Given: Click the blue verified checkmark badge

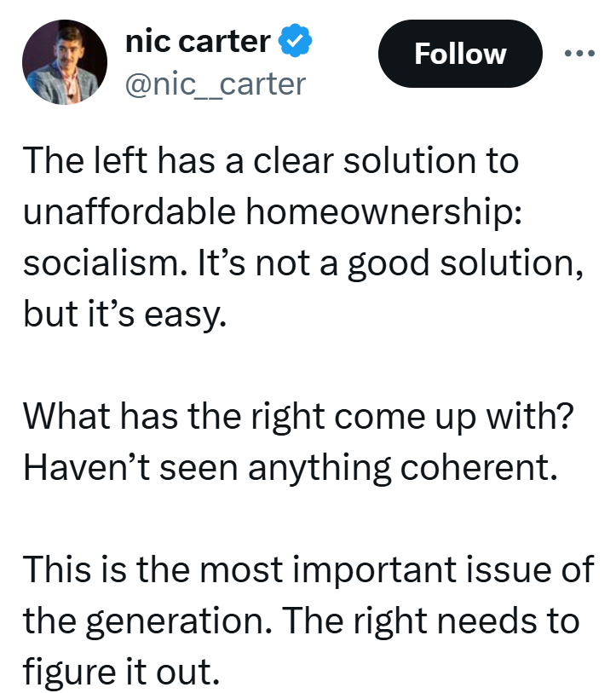Looking at the screenshot, I should coord(295,41).
